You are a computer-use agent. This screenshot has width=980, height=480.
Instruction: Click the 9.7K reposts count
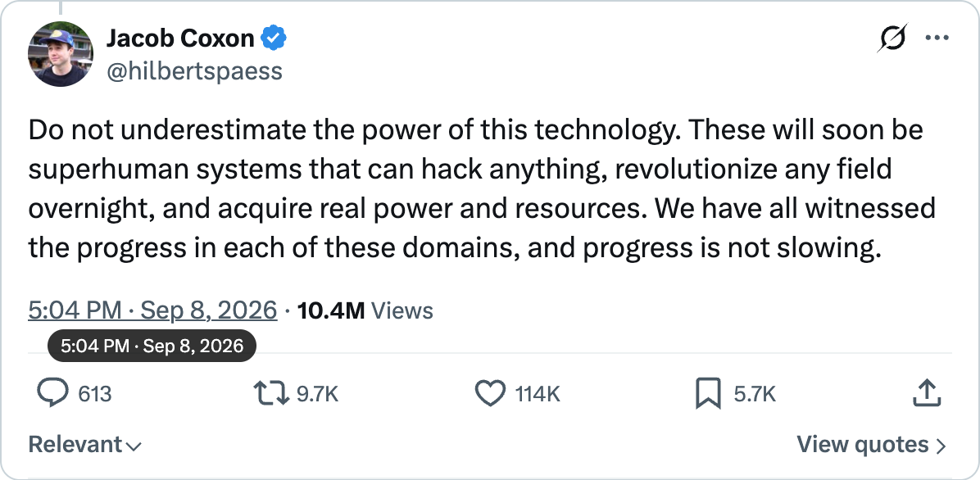click(317, 394)
